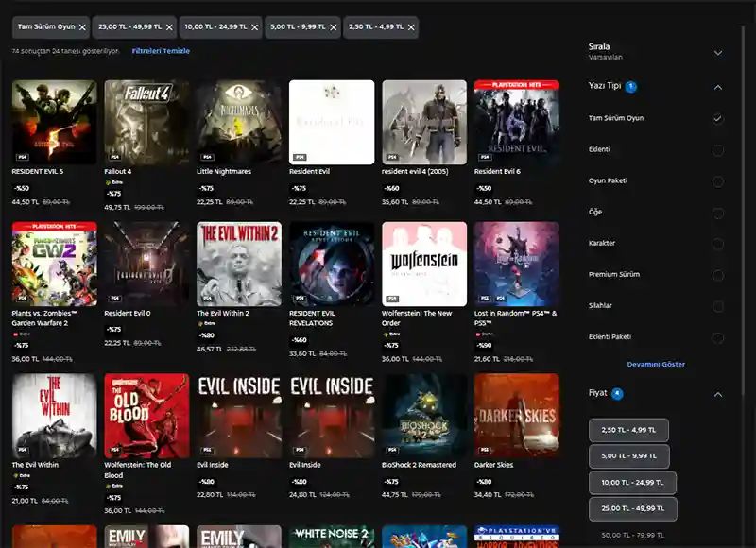Check the Eklenti filter option
The width and height of the screenshot is (756, 548).
[x=717, y=150]
